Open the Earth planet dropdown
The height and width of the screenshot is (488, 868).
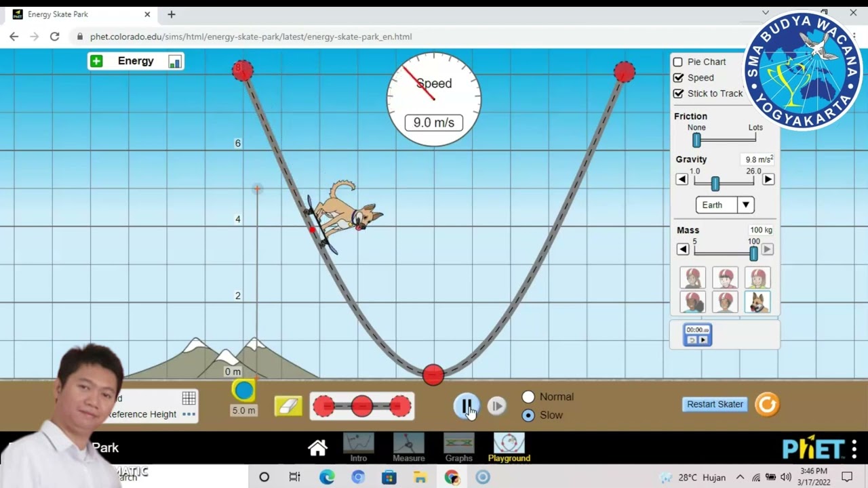(725, 205)
